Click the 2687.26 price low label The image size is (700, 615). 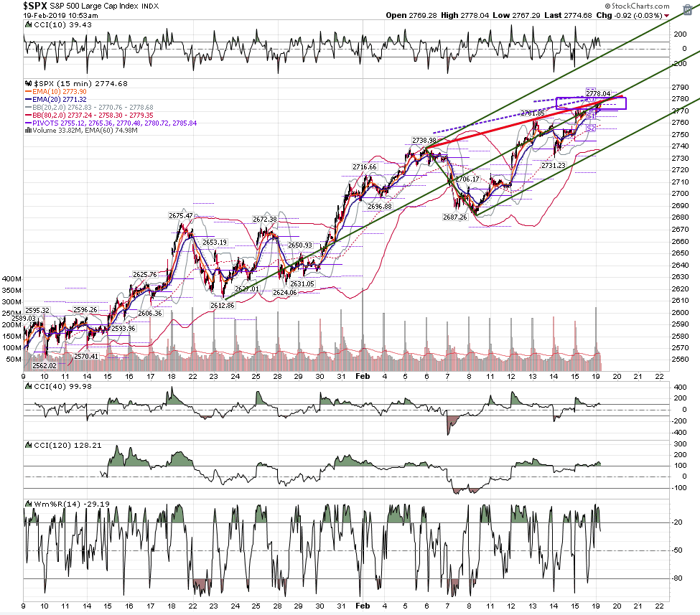(455, 217)
